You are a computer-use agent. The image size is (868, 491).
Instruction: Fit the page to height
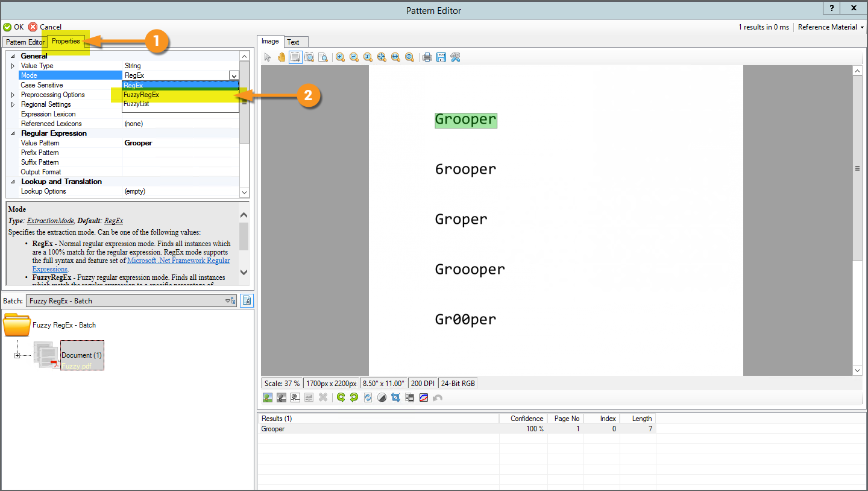click(409, 57)
